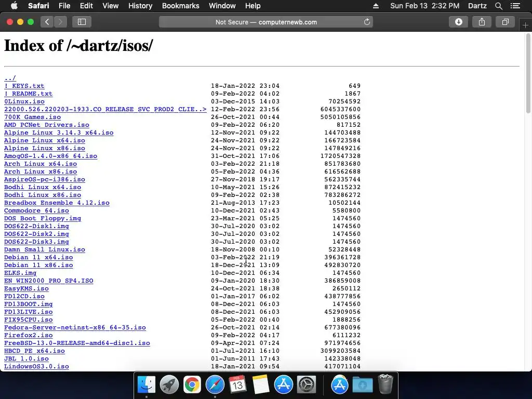Open Finder from the Dock
Screen dimensions: 532x399
[146, 385]
